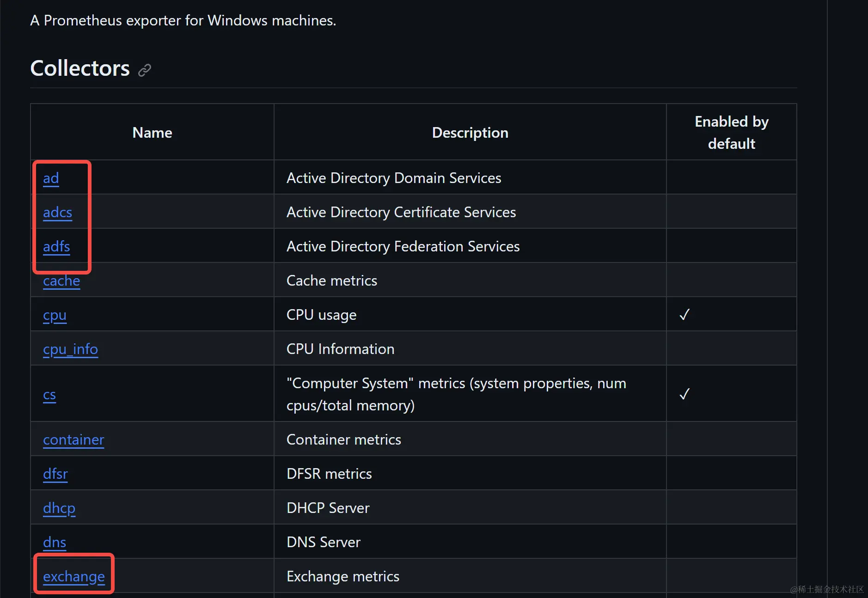Click the Enabled by default header
The height and width of the screenshot is (598, 868).
point(731,133)
